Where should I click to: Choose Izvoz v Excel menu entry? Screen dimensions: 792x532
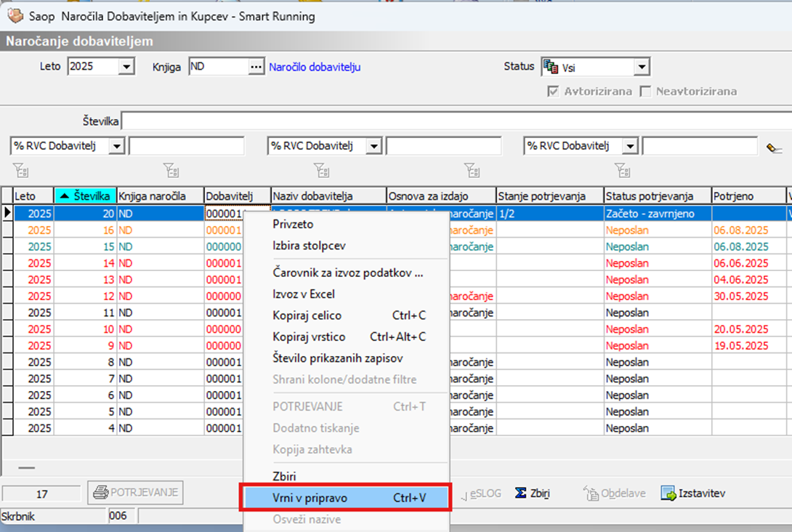[346, 294]
